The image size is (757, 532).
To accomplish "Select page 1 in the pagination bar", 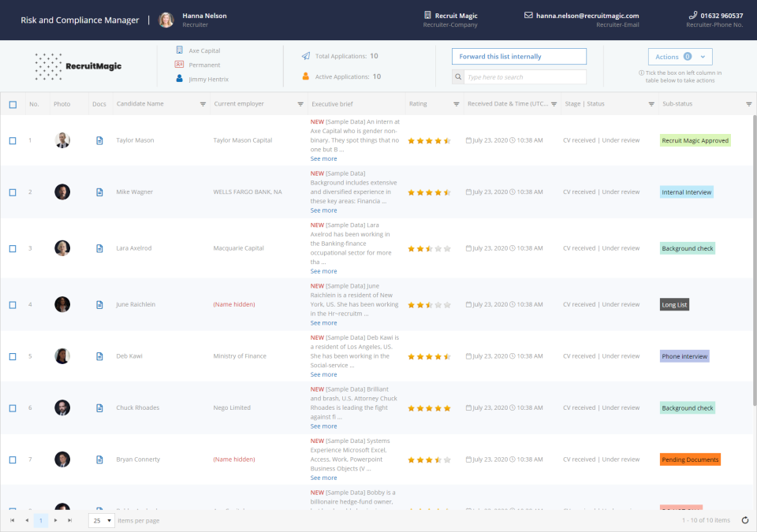I will [41, 520].
